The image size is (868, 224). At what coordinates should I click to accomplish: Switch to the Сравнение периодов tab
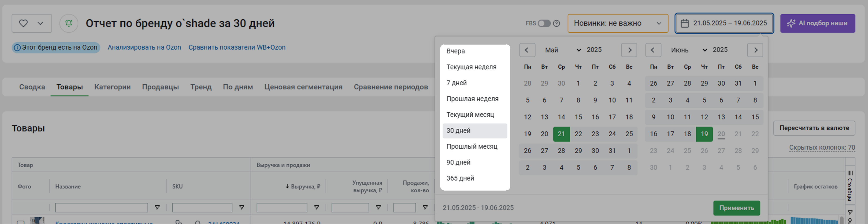click(391, 87)
